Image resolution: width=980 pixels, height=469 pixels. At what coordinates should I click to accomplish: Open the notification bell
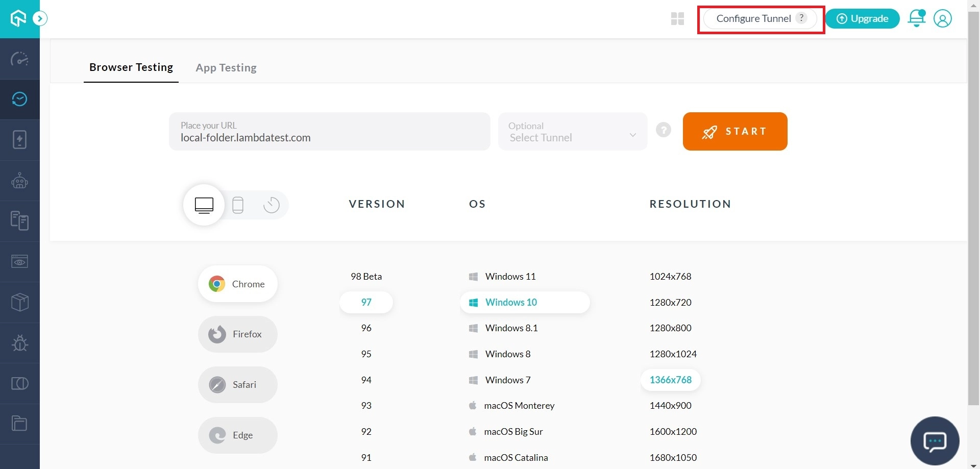pos(917,18)
